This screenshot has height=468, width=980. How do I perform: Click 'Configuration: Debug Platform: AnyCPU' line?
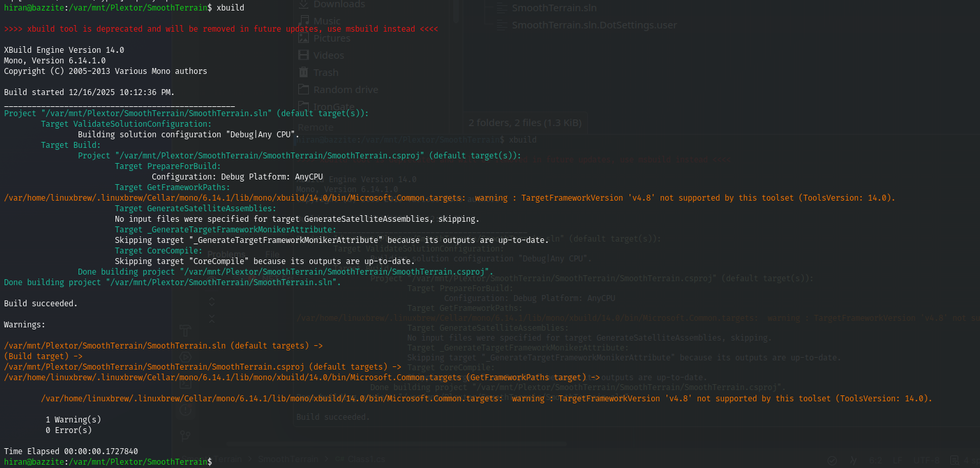(x=237, y=177)
